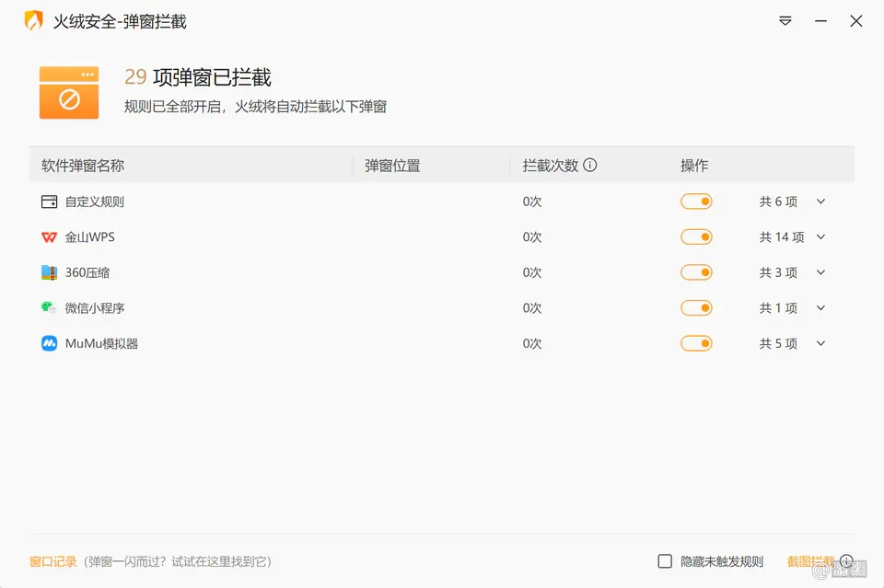Click the MuMu模拟器 app icon

pos(49,343)
